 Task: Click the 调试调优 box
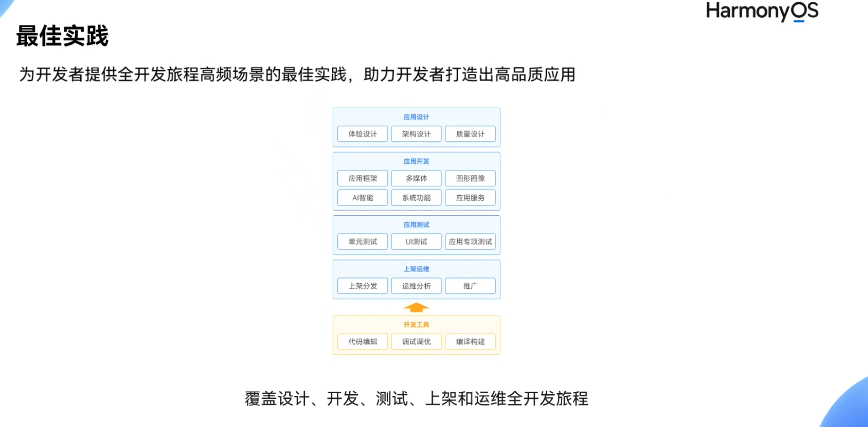(416, 341)
